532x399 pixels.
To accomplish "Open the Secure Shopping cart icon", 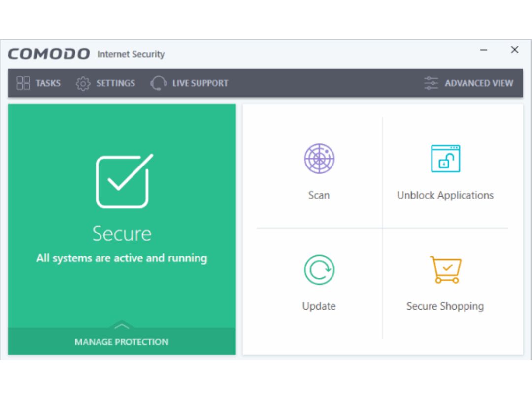I will pyautogui.click(x=445, y=270).
